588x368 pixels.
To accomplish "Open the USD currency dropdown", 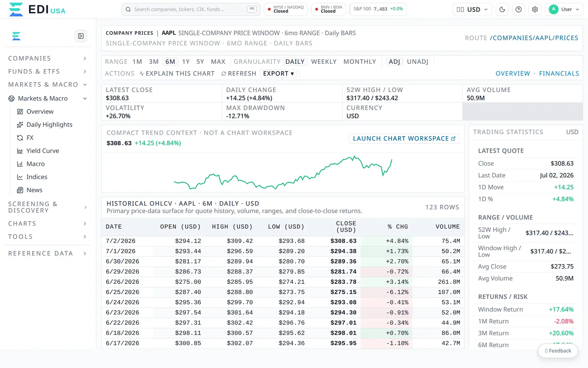I will coord(472,9).
